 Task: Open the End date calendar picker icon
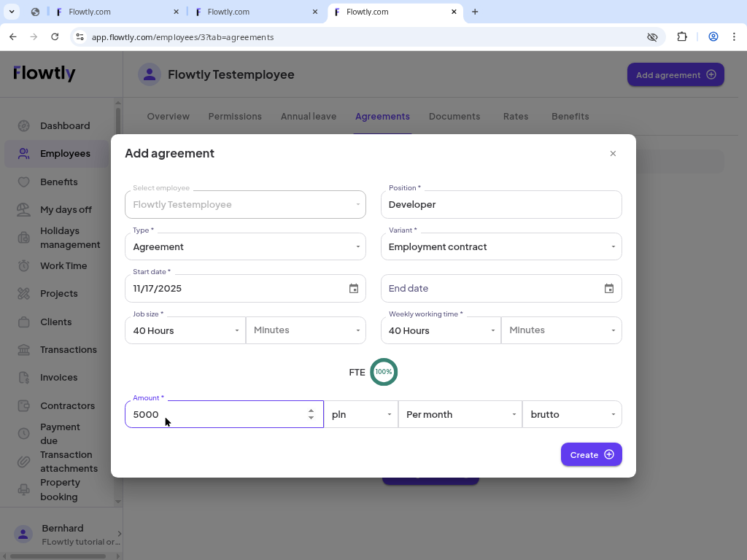[609, 288]
